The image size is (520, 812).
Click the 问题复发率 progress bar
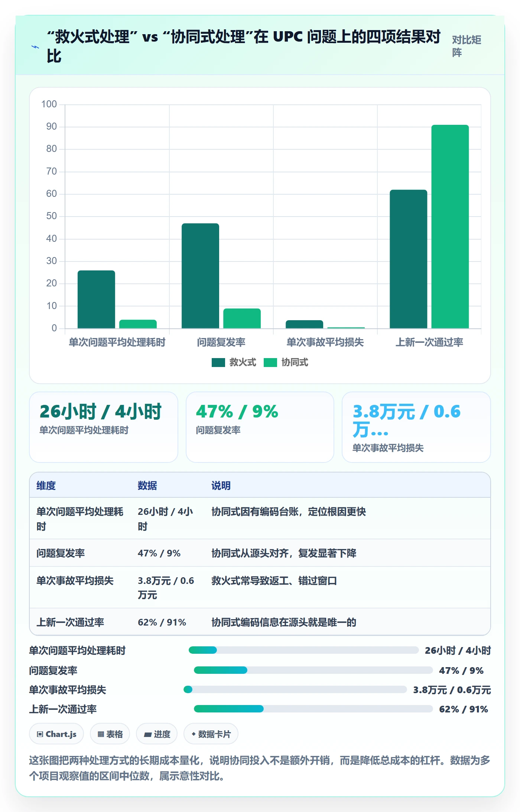[313, 670]
